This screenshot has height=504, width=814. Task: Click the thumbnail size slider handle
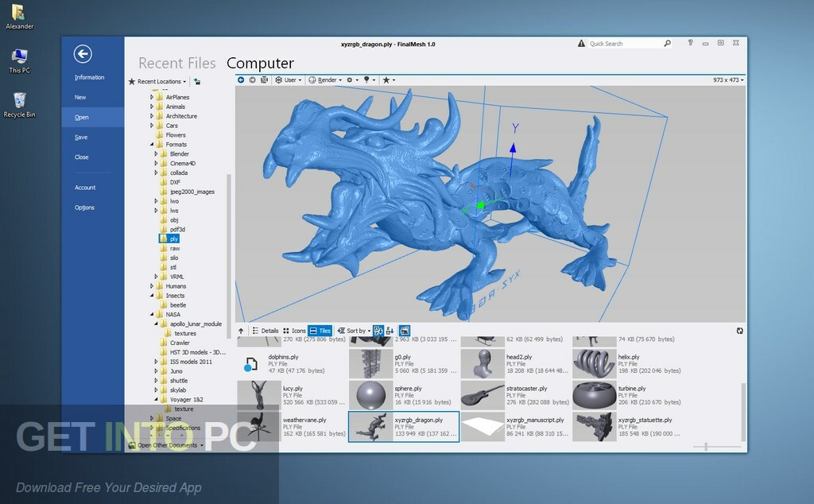click(706, 447)
